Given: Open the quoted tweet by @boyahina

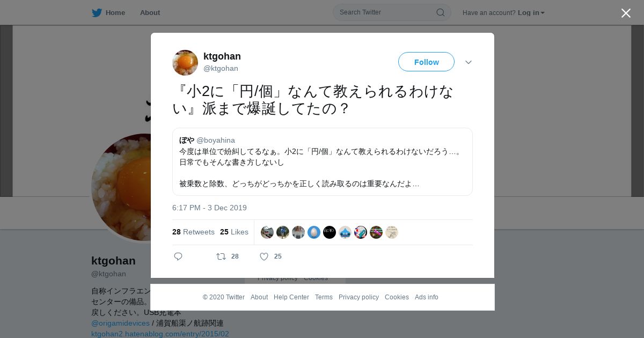Looking at the screenshot, I should [323, 161].
